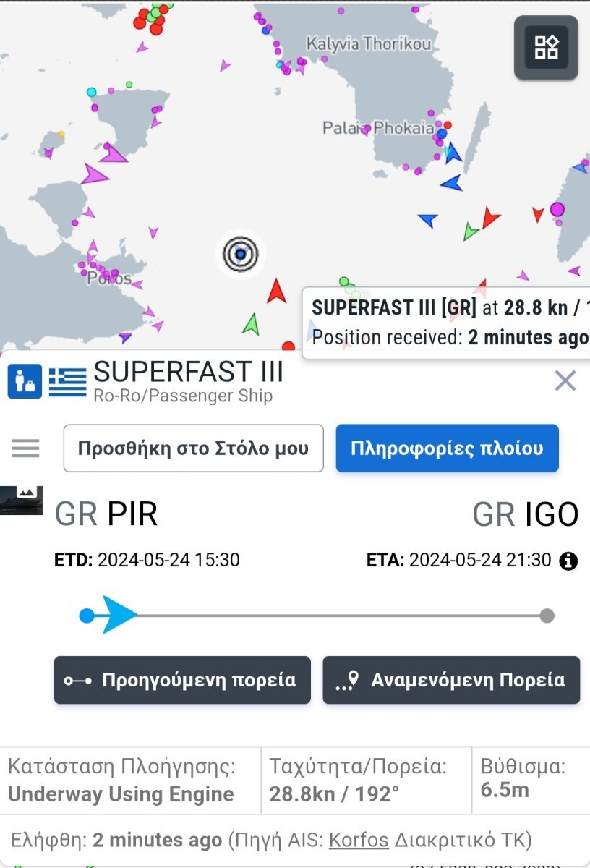This screenshot has height=868, width=590.
Task: Show Αναμενόμενη Πορεία route forecast
Action: [x=451, y=680]
